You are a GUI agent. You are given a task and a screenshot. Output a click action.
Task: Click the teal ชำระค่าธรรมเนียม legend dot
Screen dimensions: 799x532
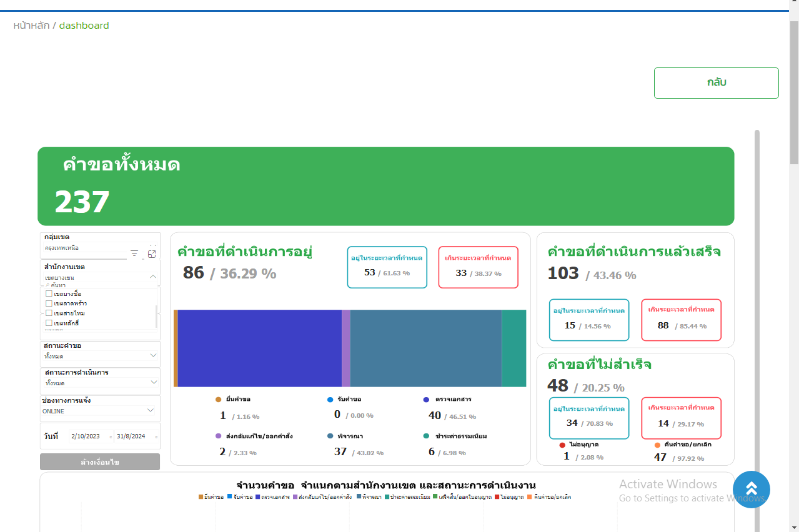click(x=426, y=436)
